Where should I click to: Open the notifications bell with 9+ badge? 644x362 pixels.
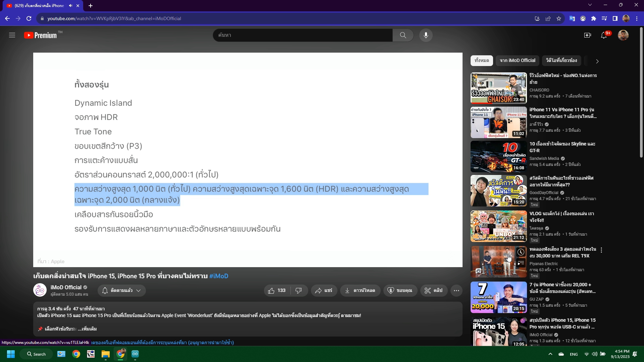(x=605, y=35)
